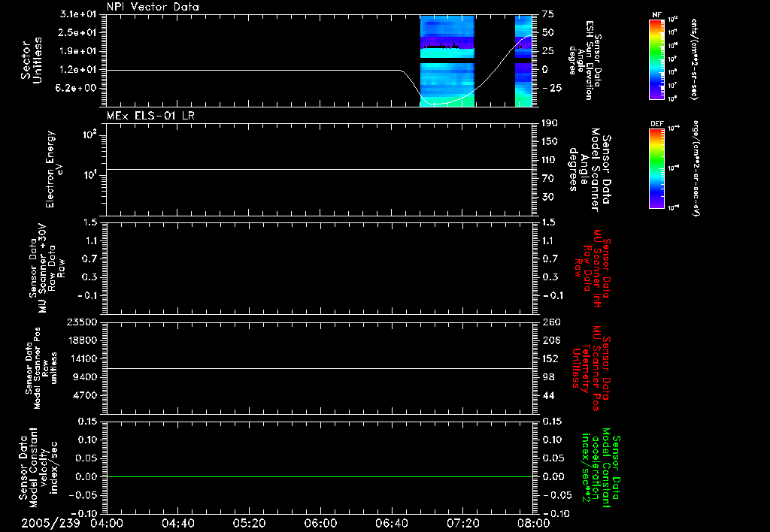Click the '9400' scanner position tick label
This screenshot has height=532, width=770.
(85, 377)
